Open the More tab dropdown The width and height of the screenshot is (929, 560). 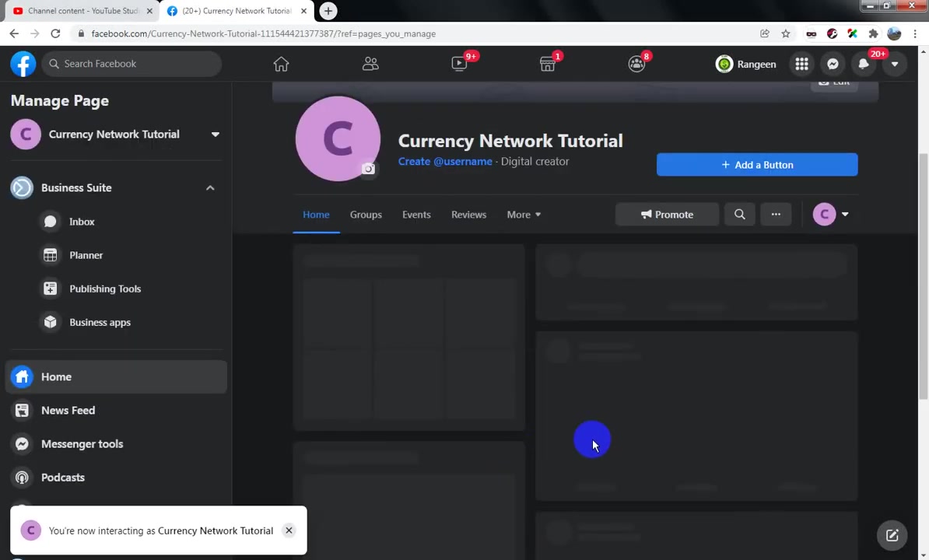524,215
